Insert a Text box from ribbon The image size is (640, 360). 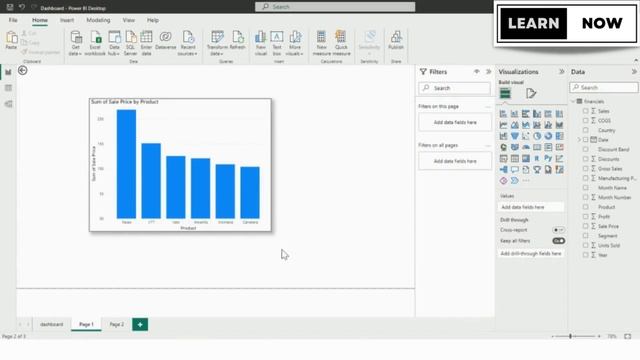[277, 43]
